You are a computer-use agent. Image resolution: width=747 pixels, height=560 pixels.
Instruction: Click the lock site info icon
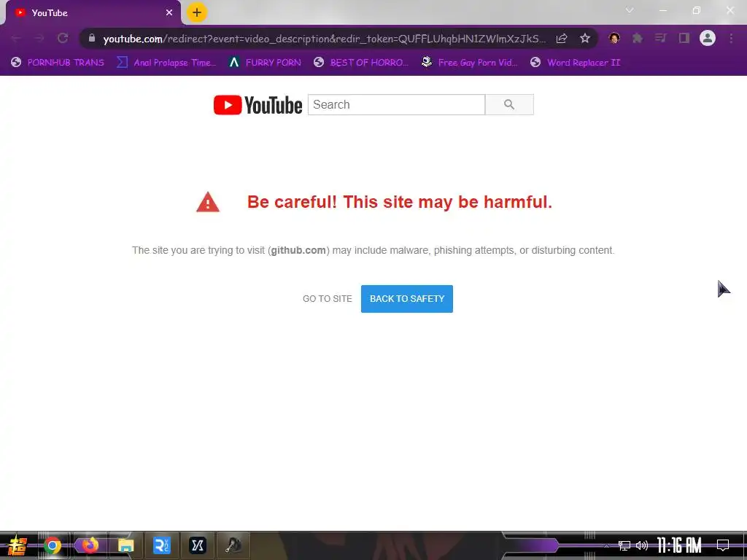[x=92, y=38]
